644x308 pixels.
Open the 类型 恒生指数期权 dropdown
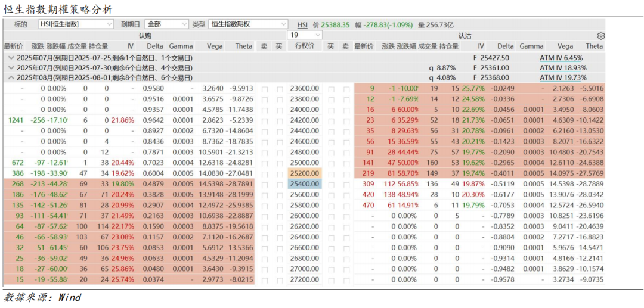click(x=249, y=24)
